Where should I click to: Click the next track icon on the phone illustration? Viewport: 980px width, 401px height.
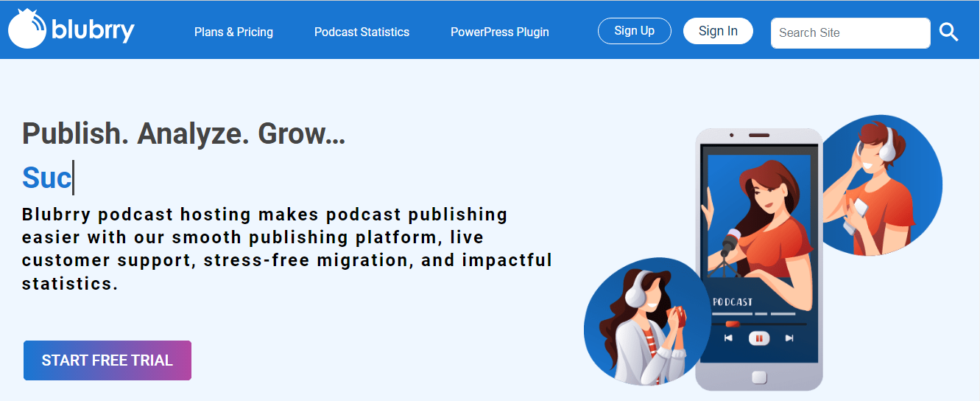(789, 338)
